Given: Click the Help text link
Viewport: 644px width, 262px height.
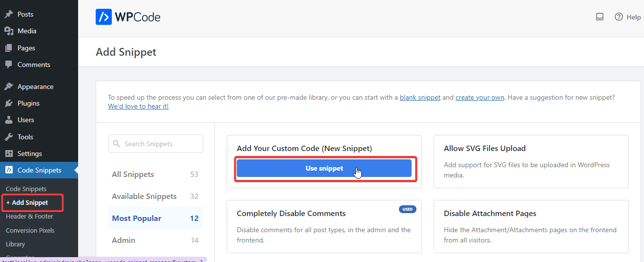Looking at the screenshot, I should tap(634, 17).
